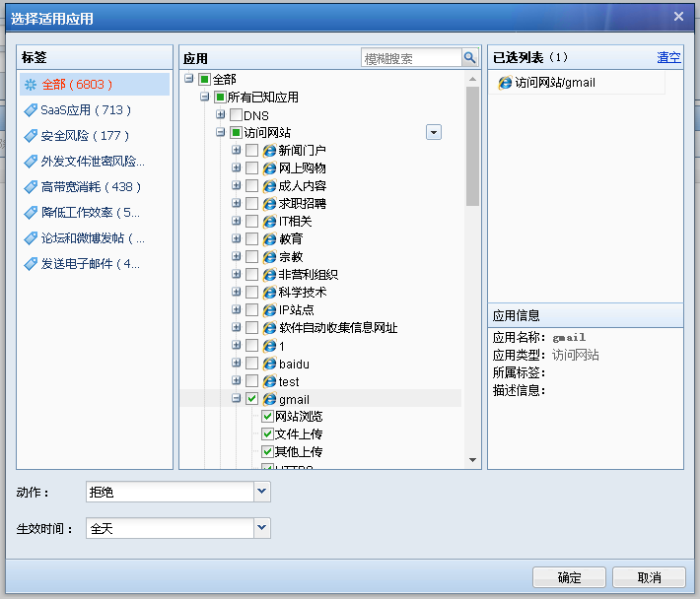Uncheck the 文件上传 checkbox under gmail
700x599 pixels.
tap(267, 434)
